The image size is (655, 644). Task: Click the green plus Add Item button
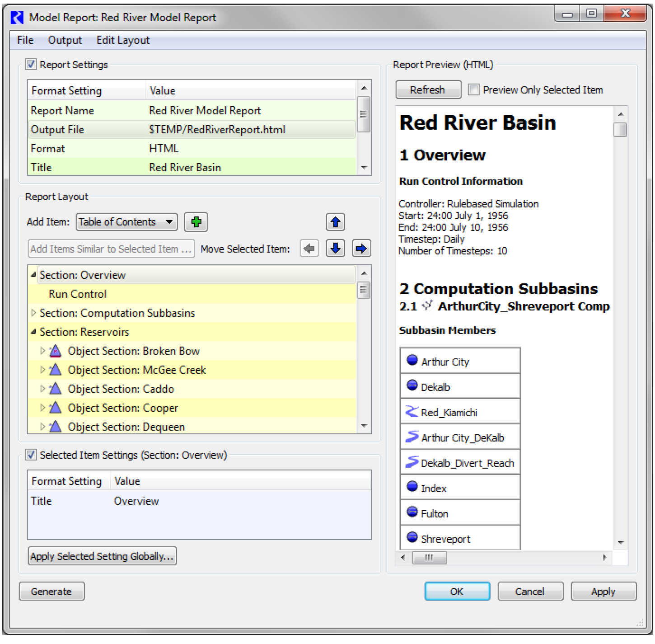pos(196,222)
